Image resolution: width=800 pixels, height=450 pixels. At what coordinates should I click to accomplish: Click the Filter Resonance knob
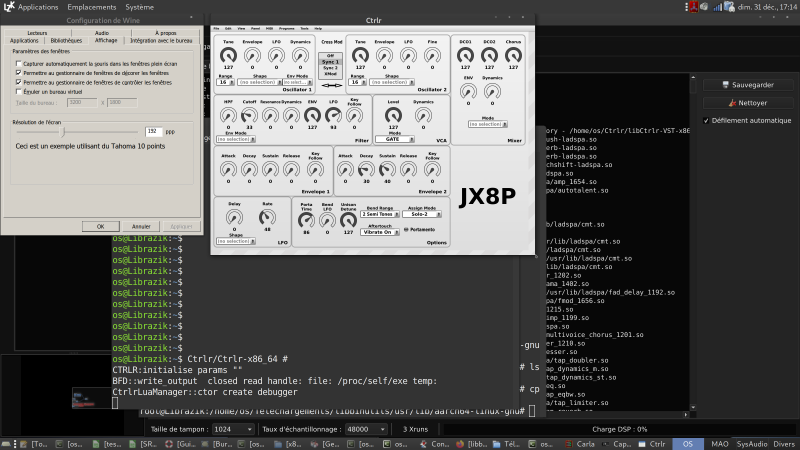point(270,115)
